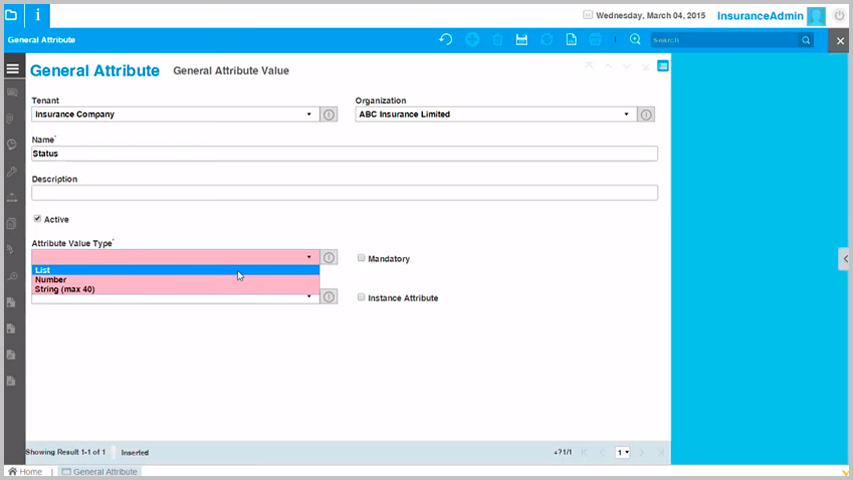The image size is (853, 480).
Task: Open info button next to Organization field
Action: coord(646,115)
